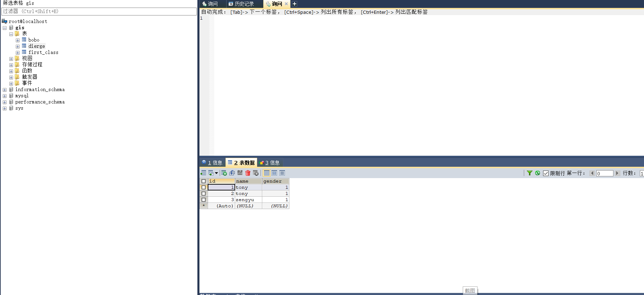Viewport: 644px width, 295px height.
Task: Save changes with the floppy disk icon
Action: [x=240, y=173]
